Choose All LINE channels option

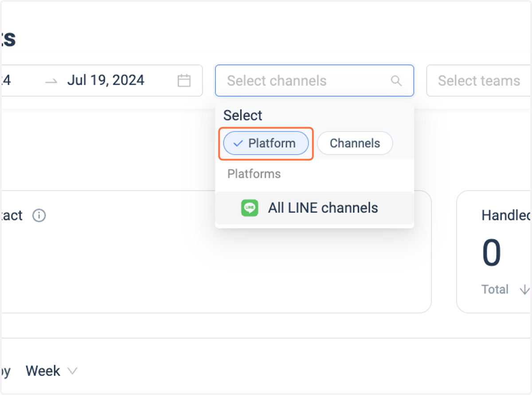pyautogui.click(x=314, y=208)
